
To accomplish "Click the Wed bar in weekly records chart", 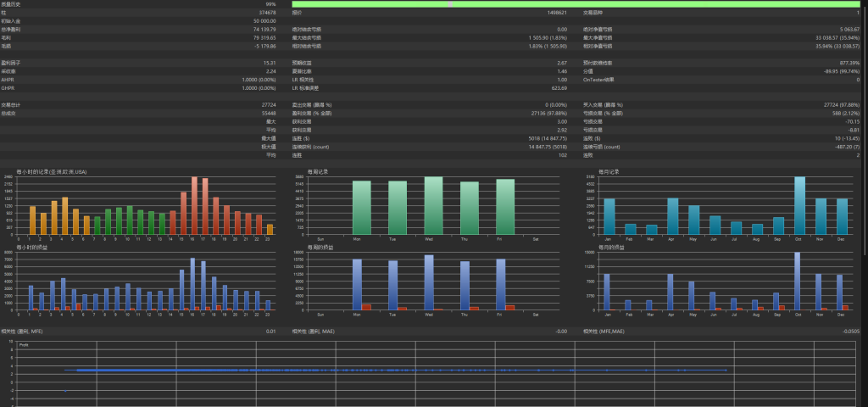I will (x=433, y=206).
